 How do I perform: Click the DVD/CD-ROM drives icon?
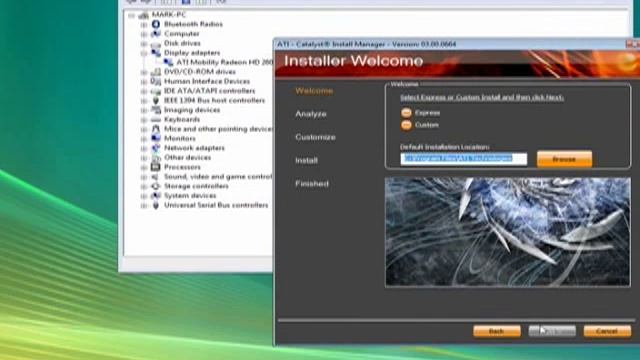[x=156, y=72]
